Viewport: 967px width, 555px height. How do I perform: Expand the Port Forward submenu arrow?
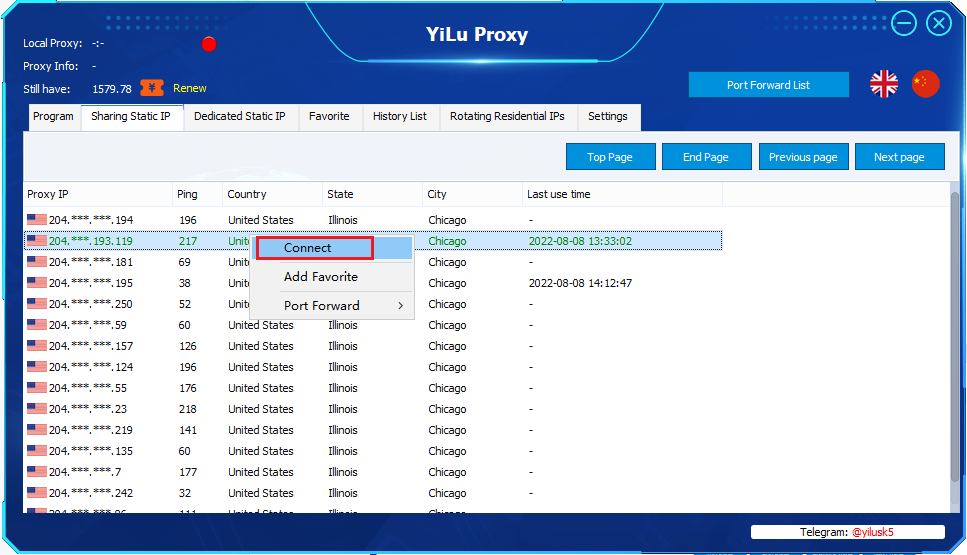pos(401,306)
